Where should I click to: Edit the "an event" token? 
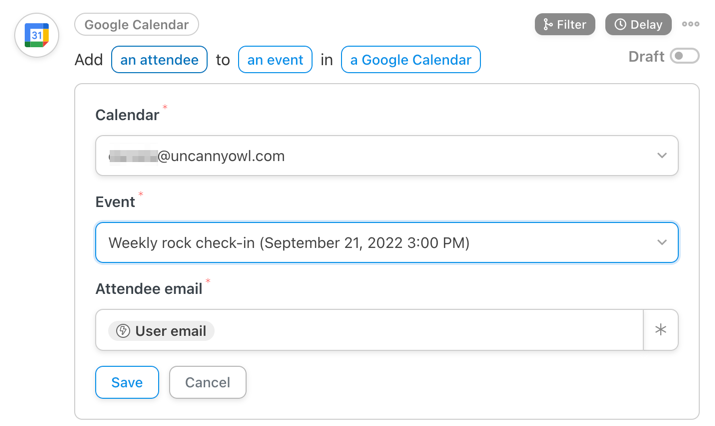[275, 59]
